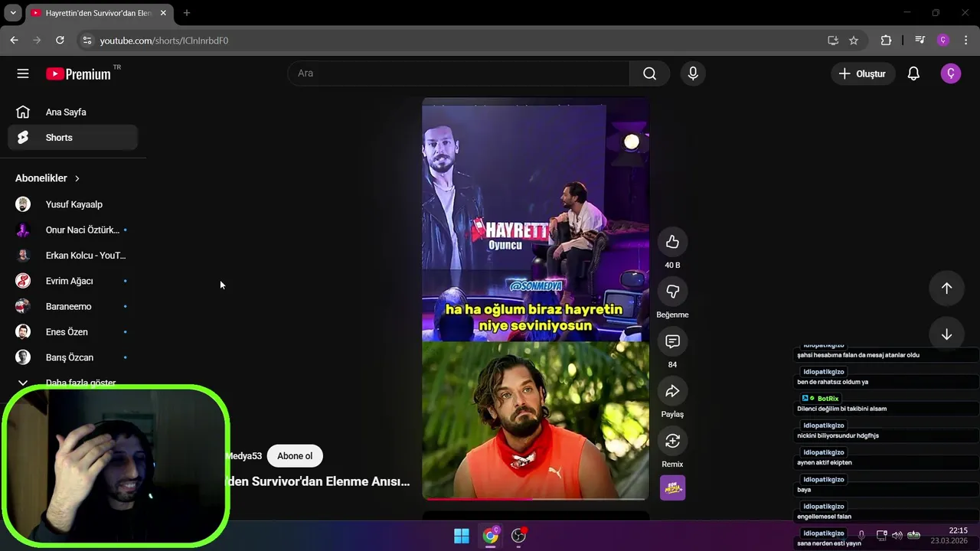Open the network tray icon
980x551 pixels.
click(x=881, y=535)
